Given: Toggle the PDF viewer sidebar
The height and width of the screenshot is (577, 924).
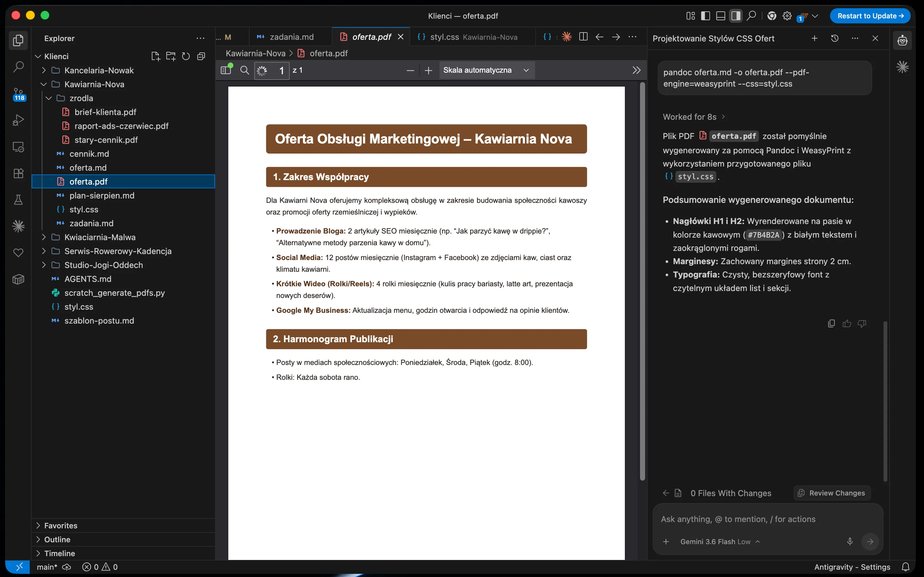Looking at the screenshot, I should pos(226,70).
